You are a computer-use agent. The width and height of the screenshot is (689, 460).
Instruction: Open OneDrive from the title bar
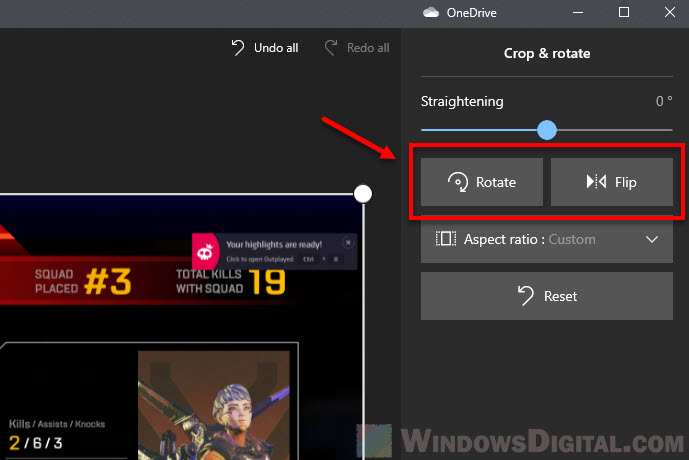tap(460, 13)
